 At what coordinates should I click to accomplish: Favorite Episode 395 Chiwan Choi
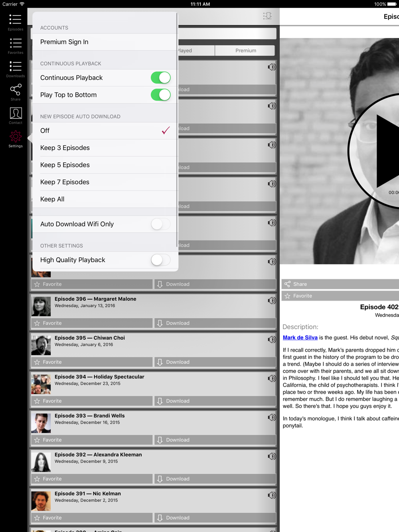coord(92,362)
